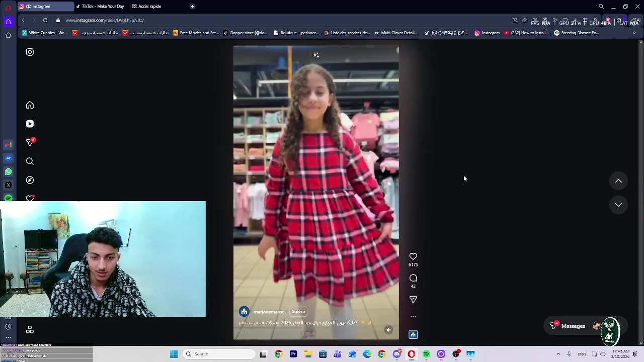Go to previous reel with up chevron
Screen dimensions: 644x362
pyautogui.click(x=618, y=181)
